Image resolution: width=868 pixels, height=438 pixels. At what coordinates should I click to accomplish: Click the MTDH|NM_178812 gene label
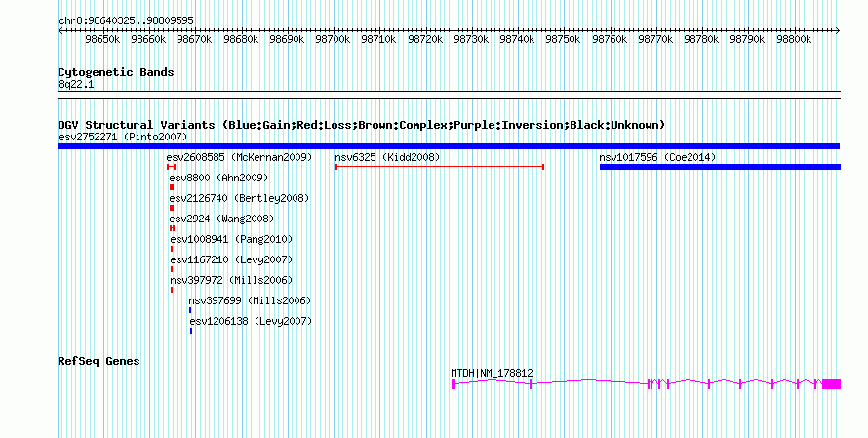coord(493,374)
